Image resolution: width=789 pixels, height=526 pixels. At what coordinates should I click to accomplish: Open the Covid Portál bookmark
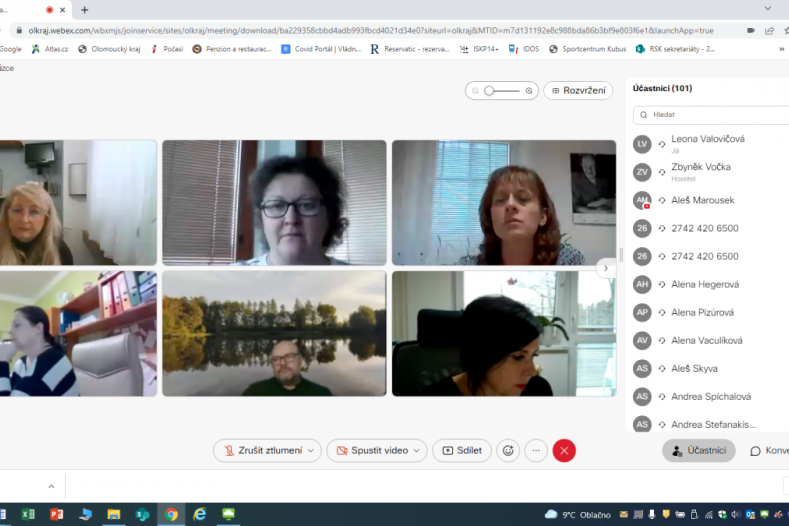[x=320, y=48]
